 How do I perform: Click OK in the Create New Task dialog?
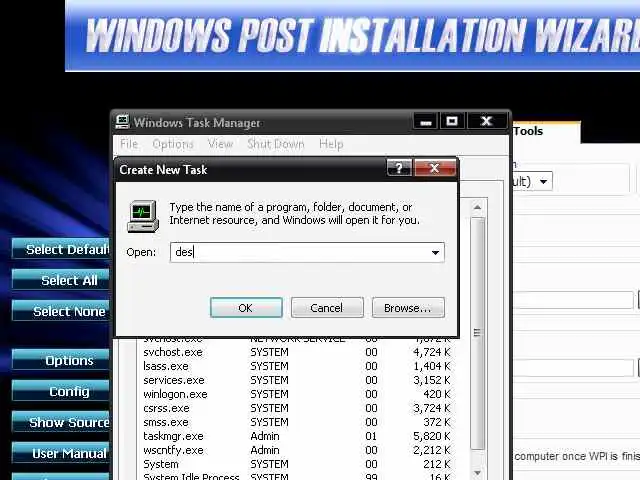[x=246, y=308]
